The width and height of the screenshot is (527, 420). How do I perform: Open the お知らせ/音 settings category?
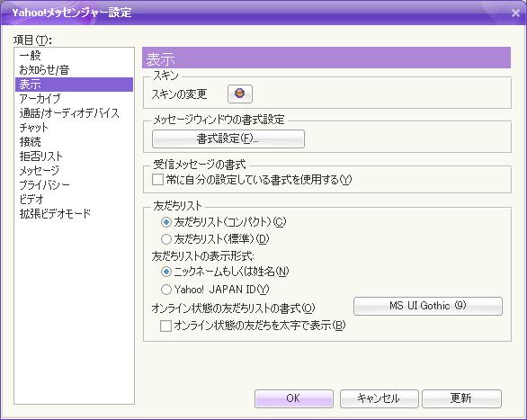(x=74, y=70)
